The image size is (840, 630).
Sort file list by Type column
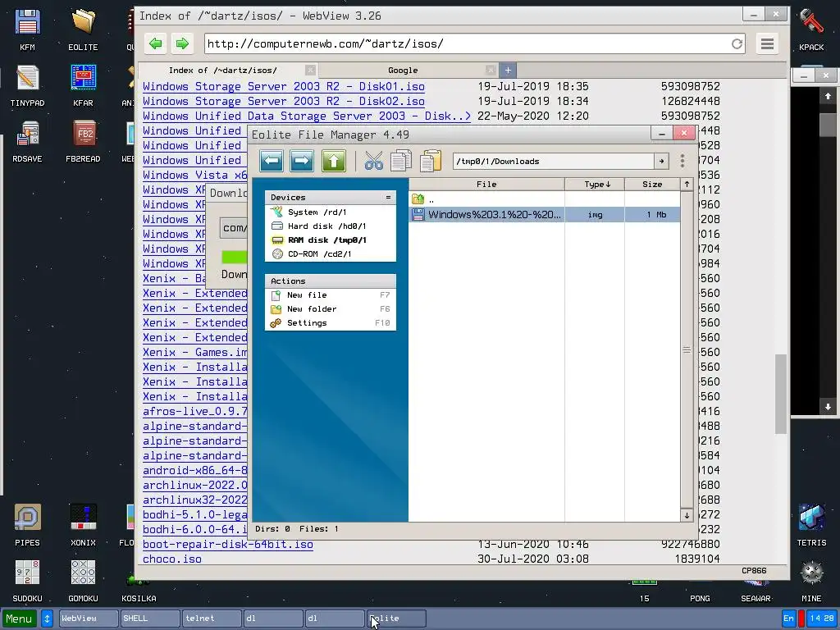tap(595, 185)
